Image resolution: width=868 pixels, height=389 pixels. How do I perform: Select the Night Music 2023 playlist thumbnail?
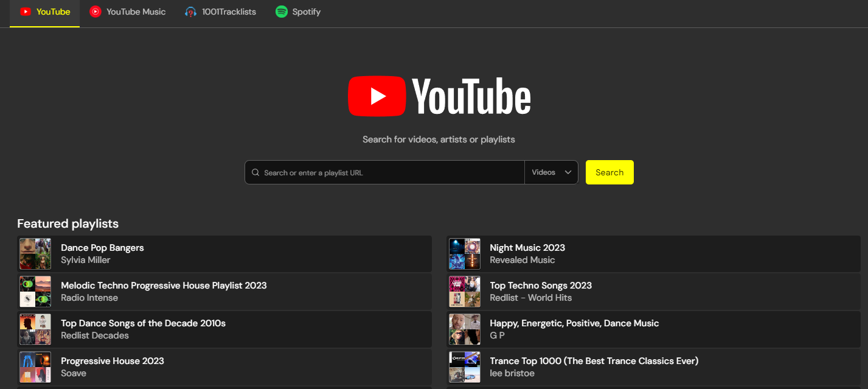click(x=465, y=254)
